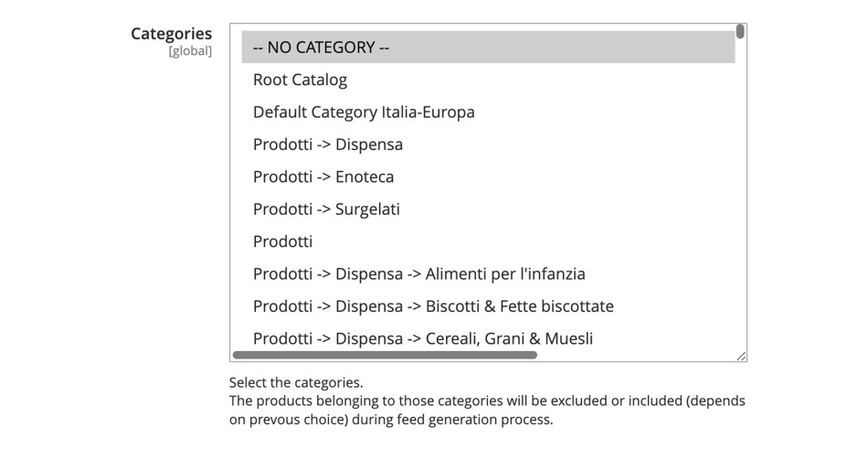Click the Categories field label
This screenshot has width=868, height=449.
click(x=171, y=34)
